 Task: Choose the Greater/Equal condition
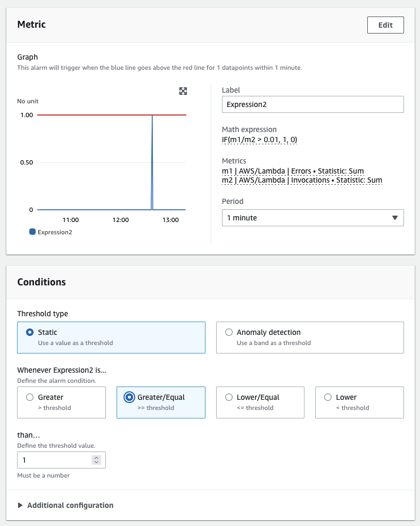click(161, 402)
